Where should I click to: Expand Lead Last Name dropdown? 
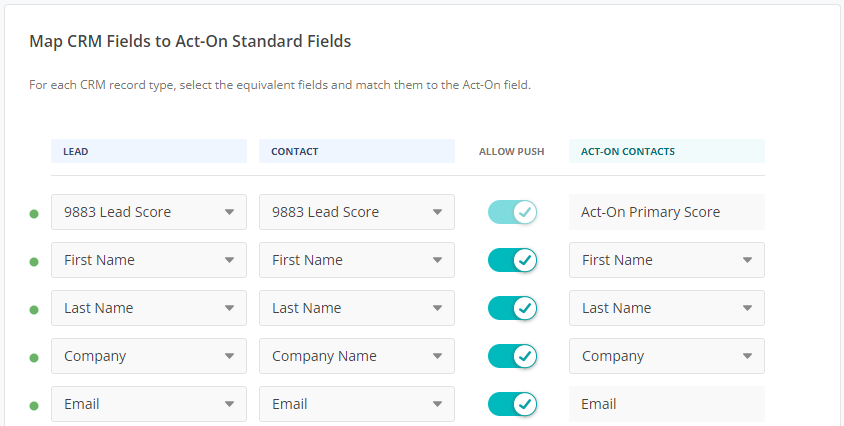(x=149, y=308)
